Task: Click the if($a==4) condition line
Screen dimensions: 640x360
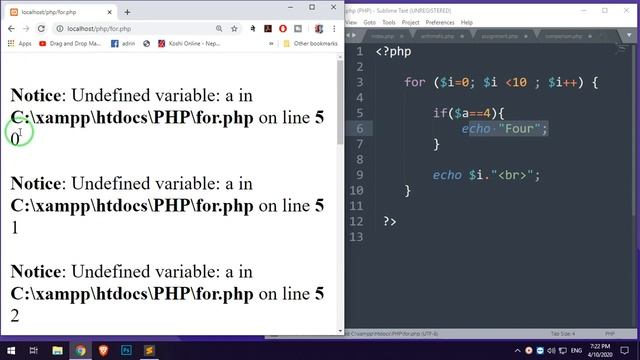Action: click(x=469, y=113)
